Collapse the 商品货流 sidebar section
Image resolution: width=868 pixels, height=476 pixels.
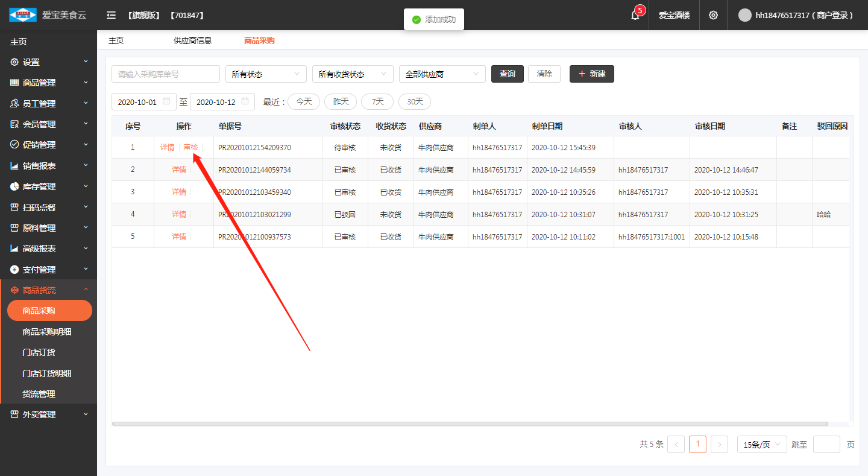pyautogui.click(x=48, y=290)
